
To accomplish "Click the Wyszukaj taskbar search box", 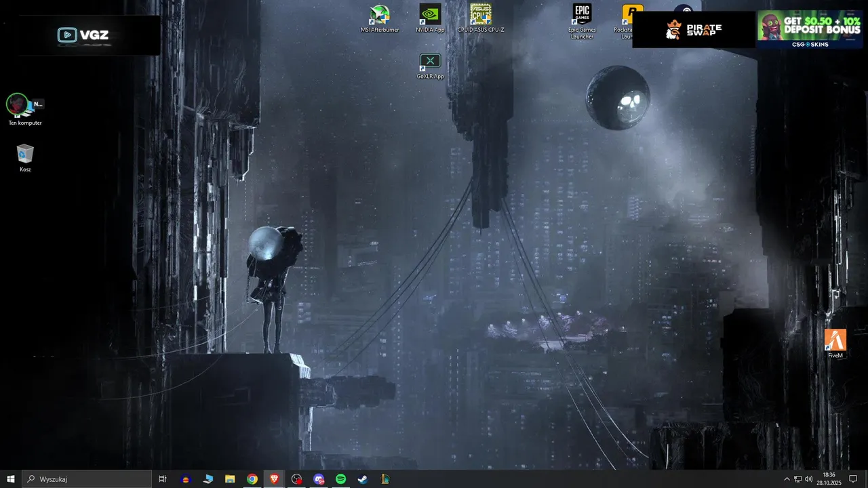I will point(87,479).
